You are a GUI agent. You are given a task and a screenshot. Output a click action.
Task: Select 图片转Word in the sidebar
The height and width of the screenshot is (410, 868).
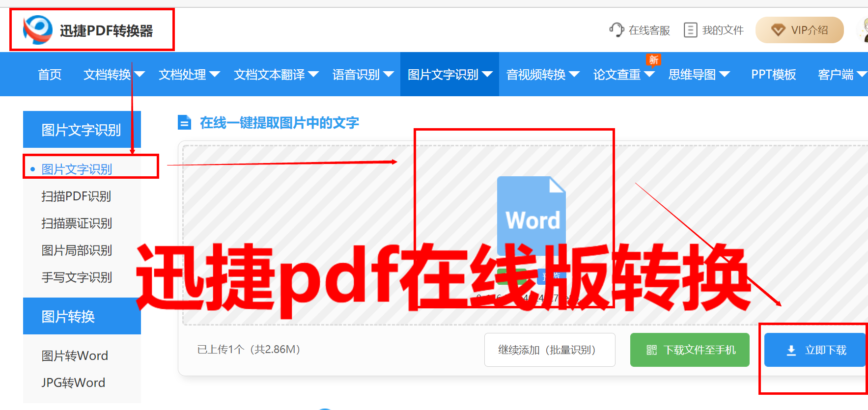[x=75, y=355]
